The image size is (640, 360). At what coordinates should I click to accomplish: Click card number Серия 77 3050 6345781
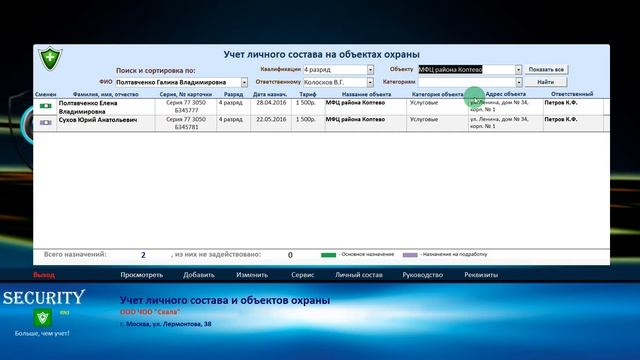click(x=186, y=123)
